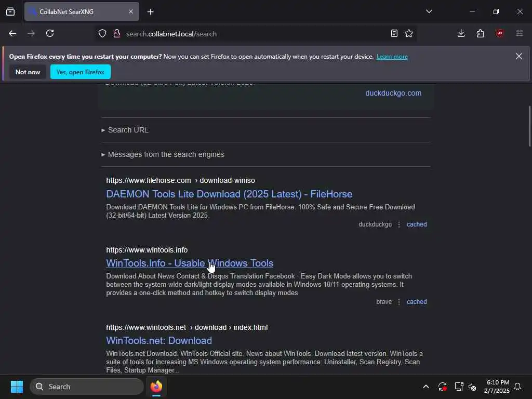Click the www.wintools.info URL

(x=147, y=250)
